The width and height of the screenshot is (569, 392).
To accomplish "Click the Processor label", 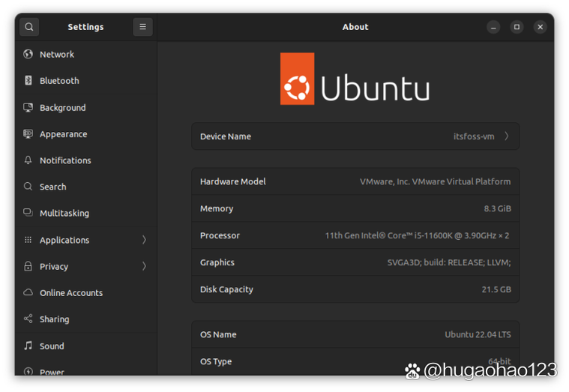I will (x=220, y=235).
